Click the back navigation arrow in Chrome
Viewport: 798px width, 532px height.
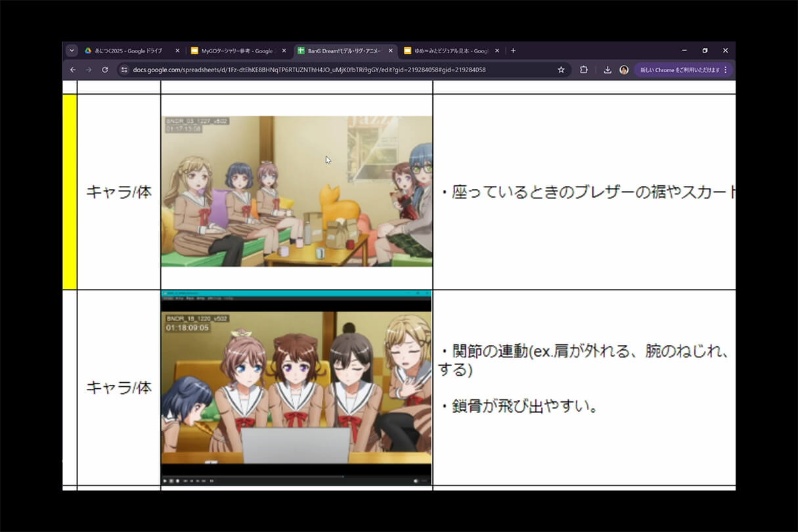click(72, 70)
